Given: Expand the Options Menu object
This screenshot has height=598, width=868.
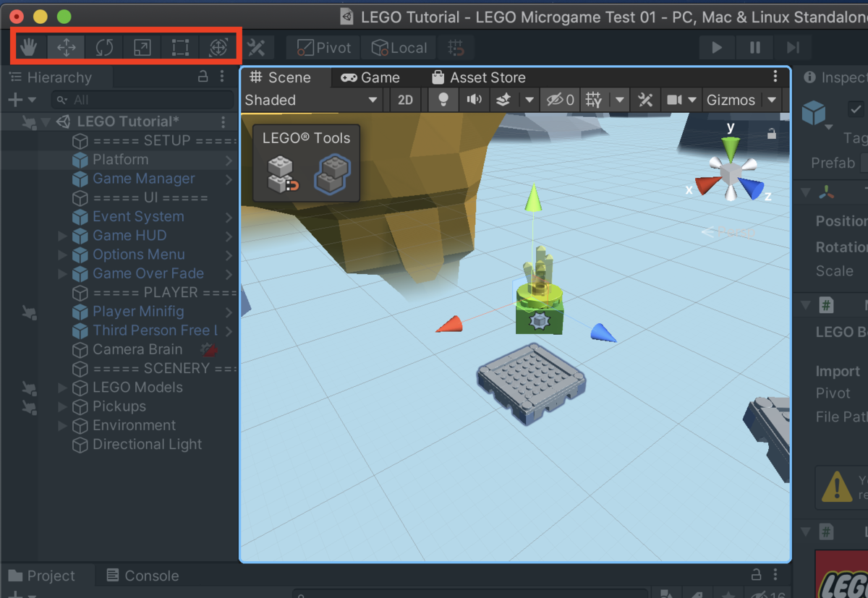Looking at the screenshot, I should pyautogui.click(x=62, y=255).
